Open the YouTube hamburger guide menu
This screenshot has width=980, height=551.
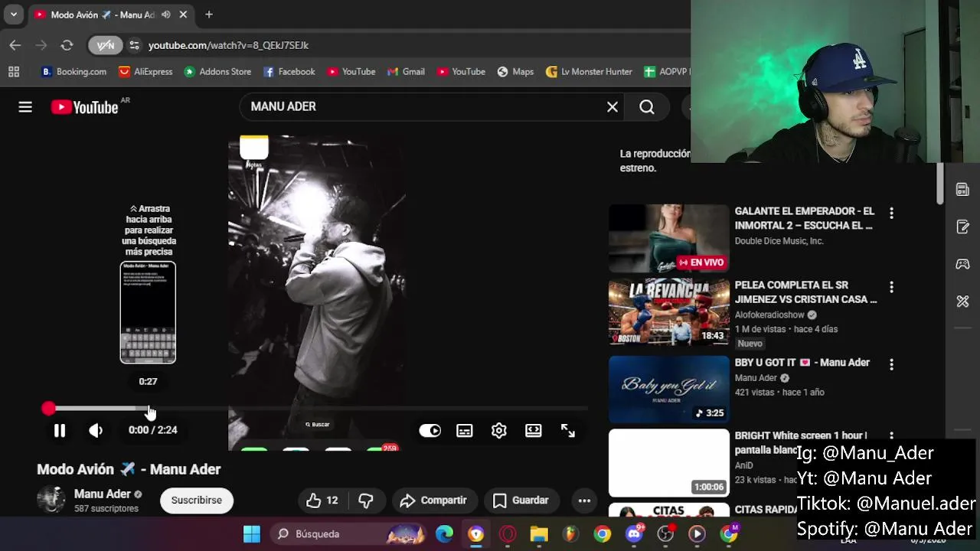25,107
